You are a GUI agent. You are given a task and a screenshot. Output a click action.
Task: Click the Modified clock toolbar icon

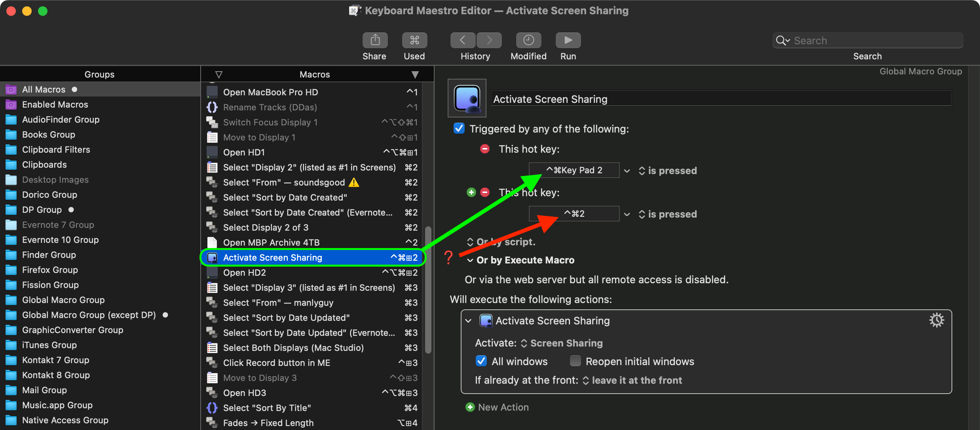pos(528,40)
